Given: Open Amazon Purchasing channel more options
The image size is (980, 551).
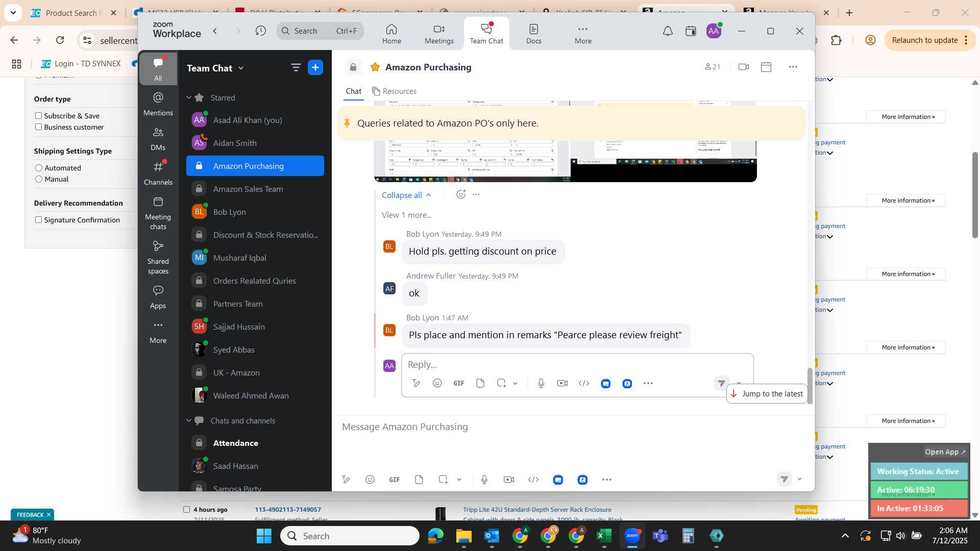Looking at the screenshot, I should (793, 67).
